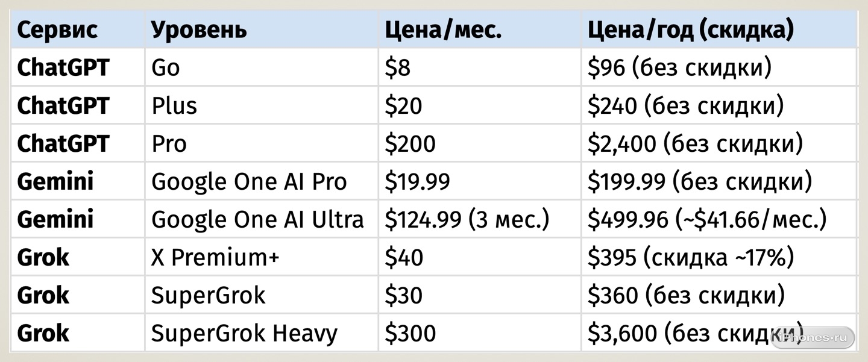Click the "Уровень" column header

pos(199,30)
